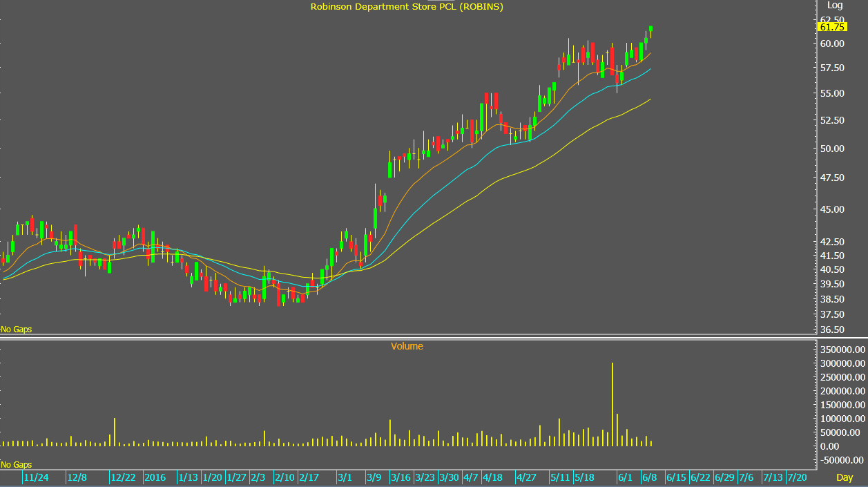This screenshot has height=487, width=868.
Task: Click the 100000.00 volume axis label
Action: [842, 419]
